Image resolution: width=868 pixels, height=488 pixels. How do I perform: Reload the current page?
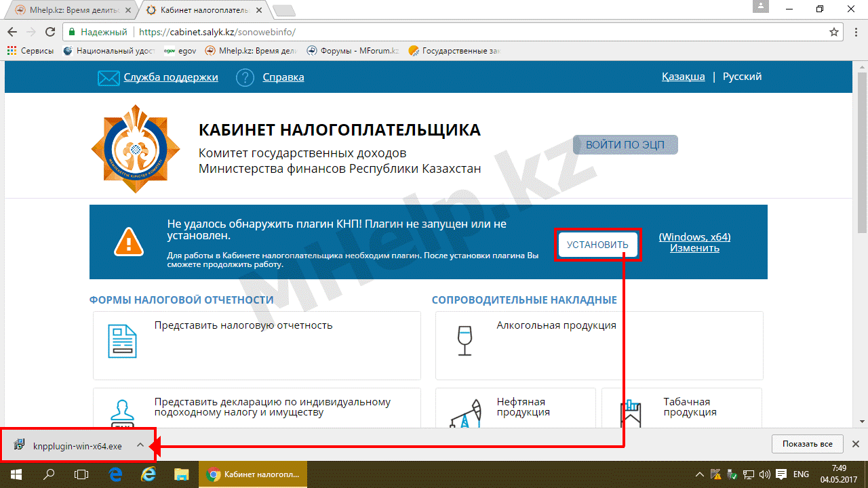point(50,32)
